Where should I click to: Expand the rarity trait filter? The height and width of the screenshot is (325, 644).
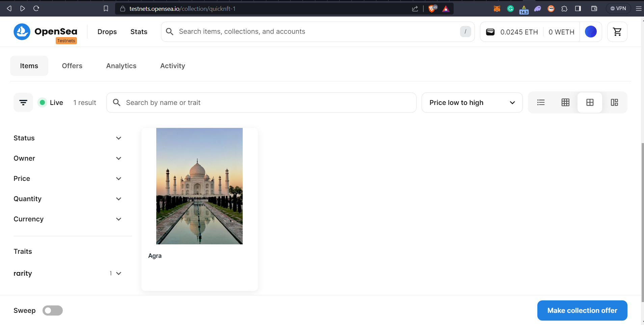pyautogui.click(x=68, y=273)
